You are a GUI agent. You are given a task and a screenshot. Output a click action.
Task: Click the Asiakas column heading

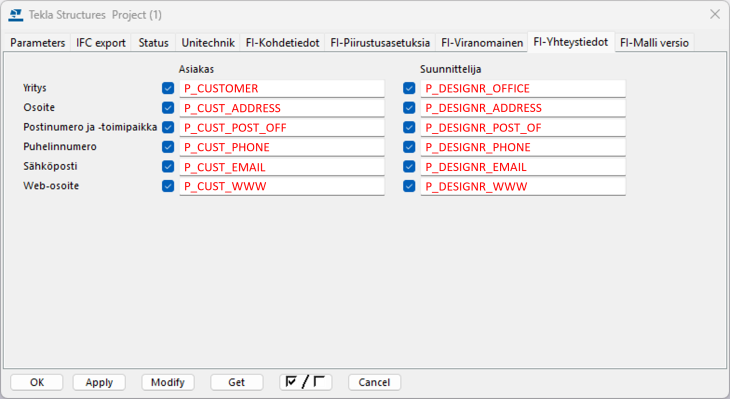[x=196, y=69]
